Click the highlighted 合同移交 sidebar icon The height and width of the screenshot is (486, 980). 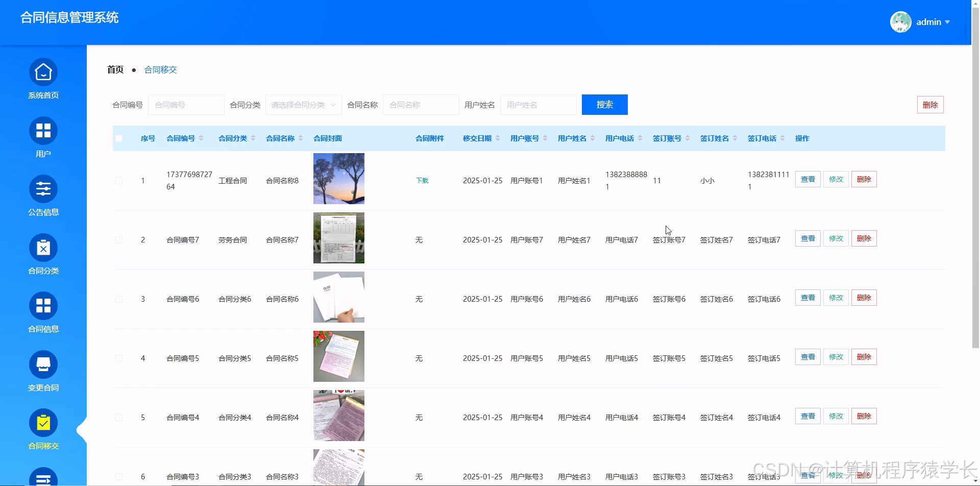tap(43, 422)
